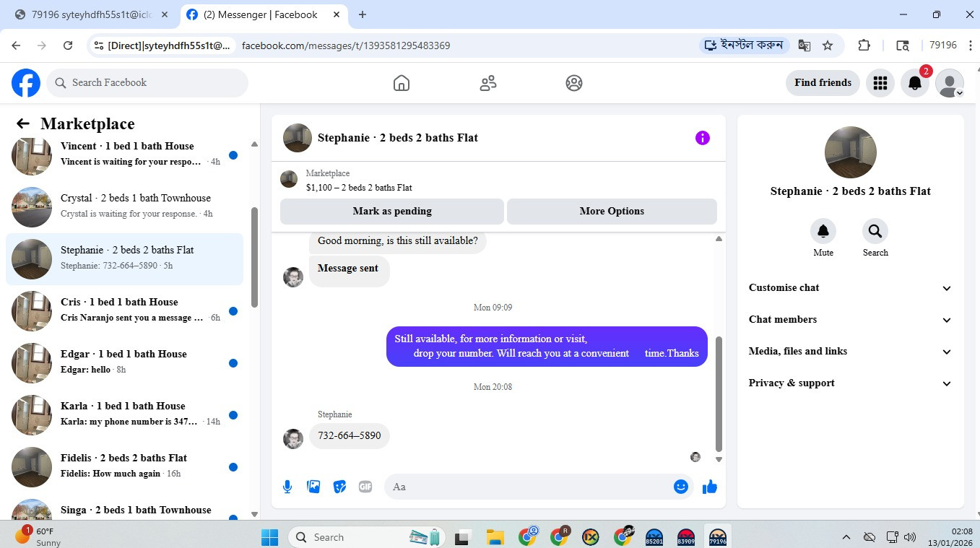Viewport: 980px width, 548px height.
Task: Click the 732-664-5890 message bubble
Action: [350, 436]
